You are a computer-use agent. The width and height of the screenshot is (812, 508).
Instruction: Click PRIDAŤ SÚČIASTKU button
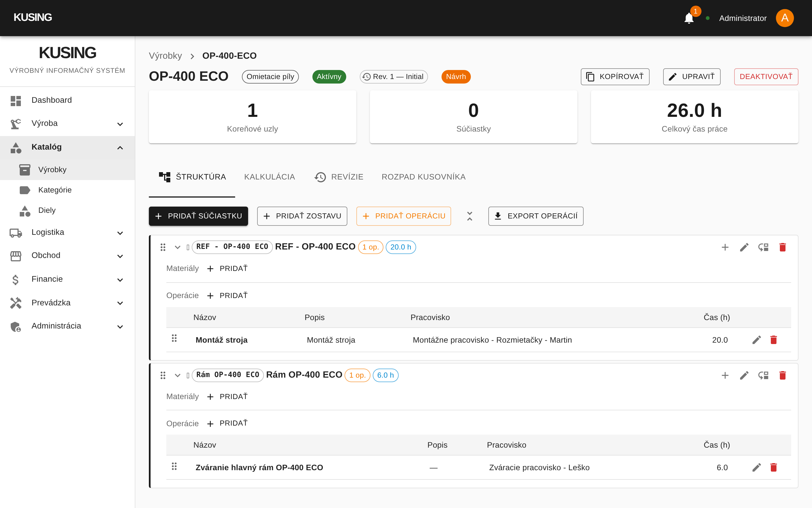point(198,216)
